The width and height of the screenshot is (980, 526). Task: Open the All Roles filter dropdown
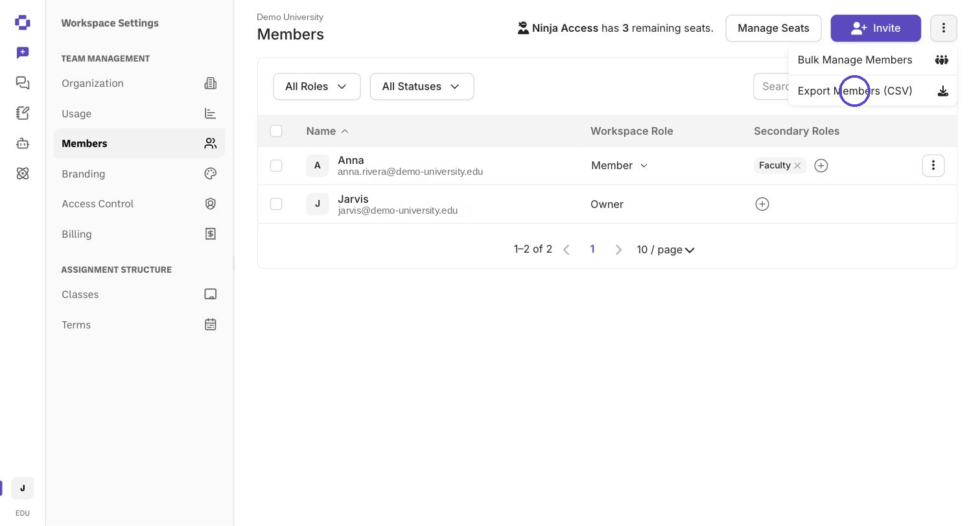tap(317, 87)
